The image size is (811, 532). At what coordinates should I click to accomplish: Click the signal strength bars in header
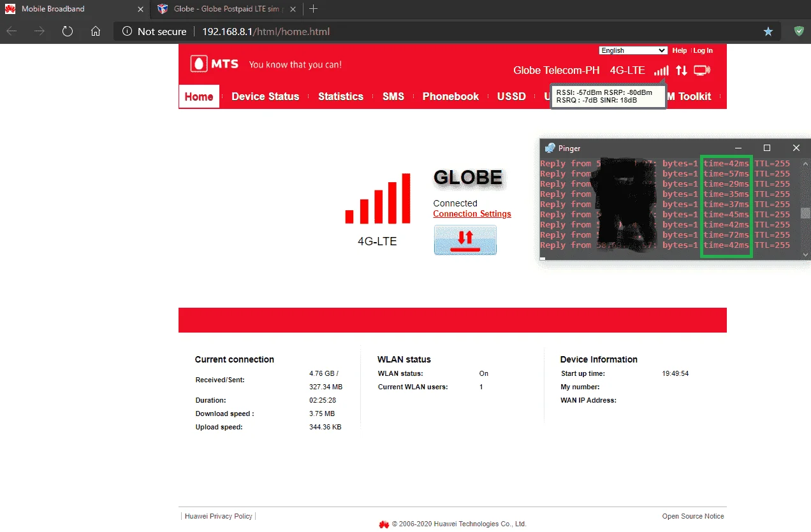tap(661, 70)
